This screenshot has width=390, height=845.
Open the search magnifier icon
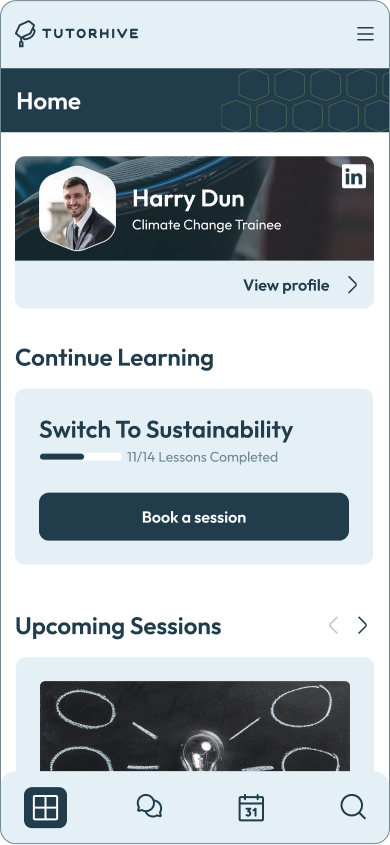point(353,807)
